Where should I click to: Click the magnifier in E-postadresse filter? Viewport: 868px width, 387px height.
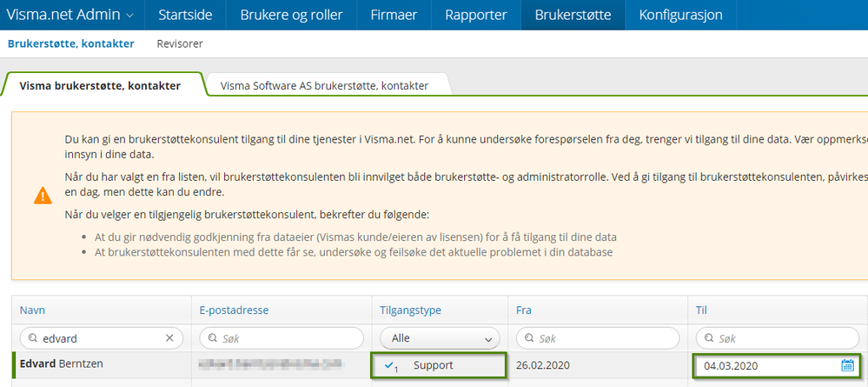pos(213,338)
